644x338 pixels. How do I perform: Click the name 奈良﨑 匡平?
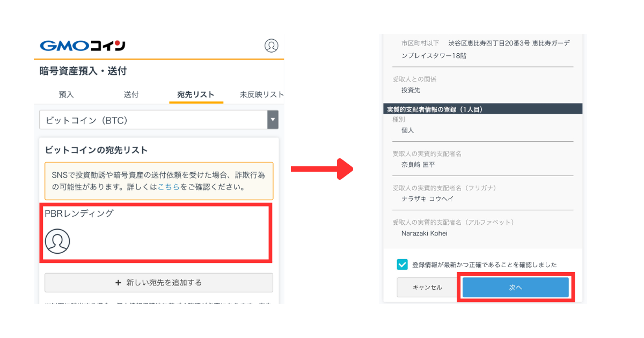pyautogui.click(x=418, y=165)
